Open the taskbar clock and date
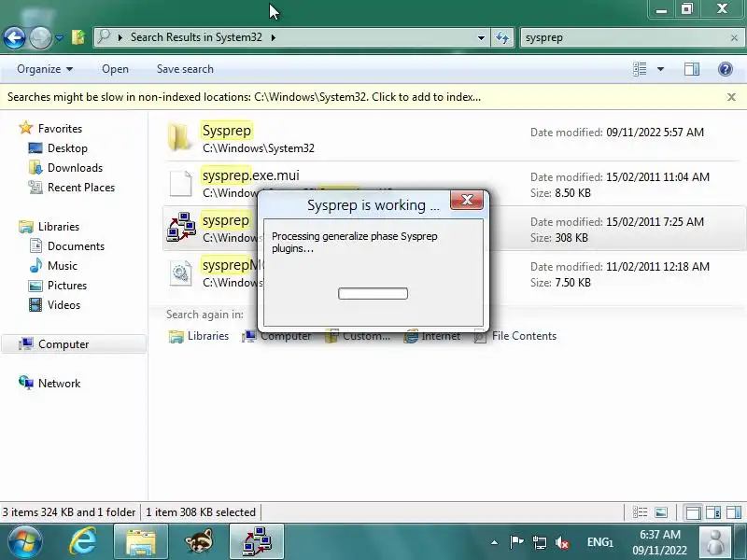The image size is (747, 560). click(x=660, y=542)
